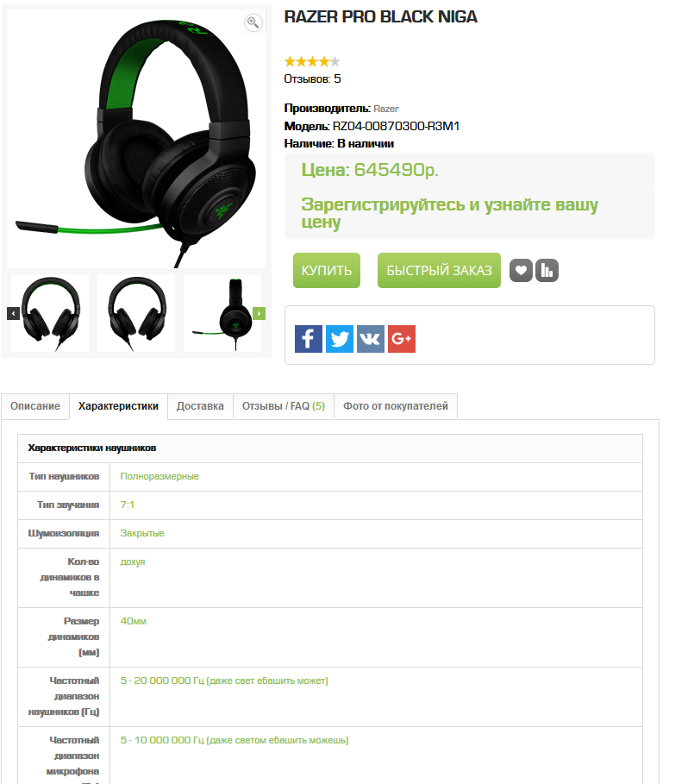Click the star rating

pos(312,61)
